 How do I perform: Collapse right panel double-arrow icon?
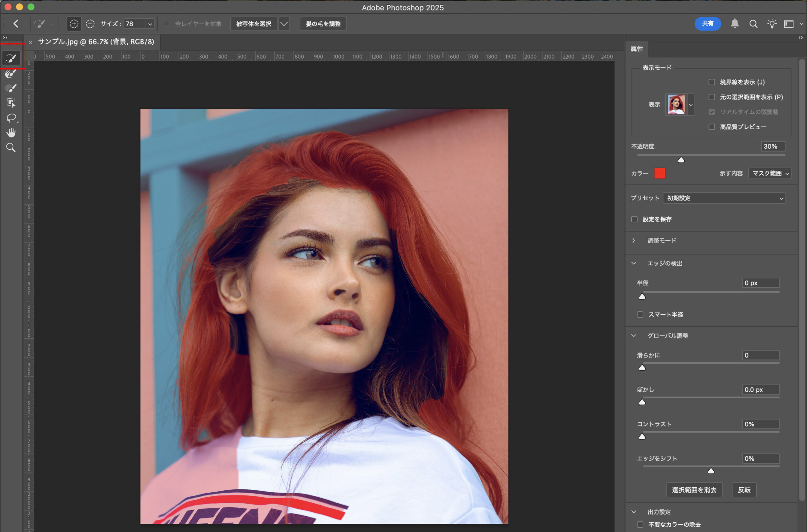click(801, 38)
